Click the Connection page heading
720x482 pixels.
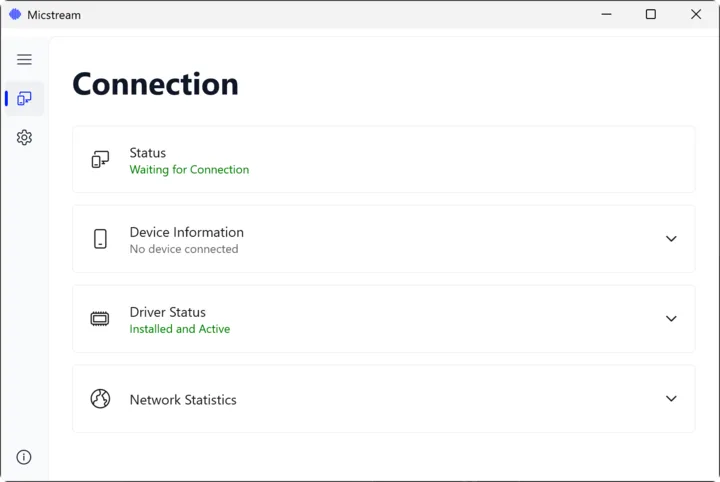[x=155, y=84]
